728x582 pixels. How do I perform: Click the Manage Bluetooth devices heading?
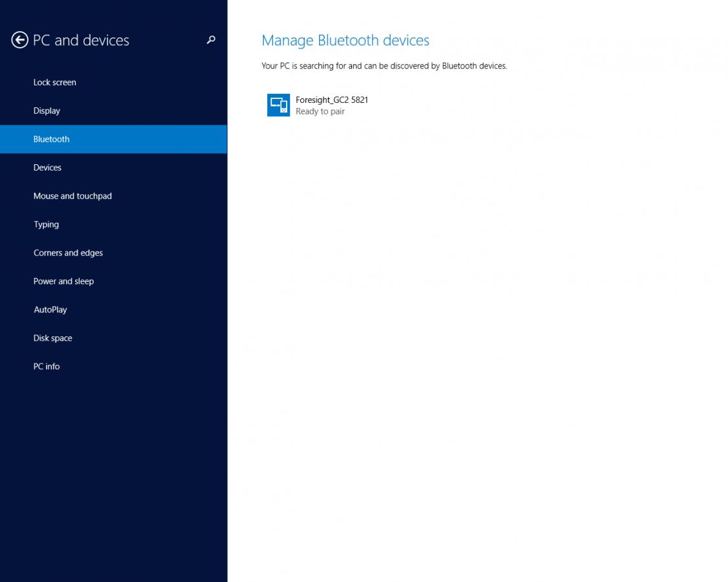(x=345, y=40)
